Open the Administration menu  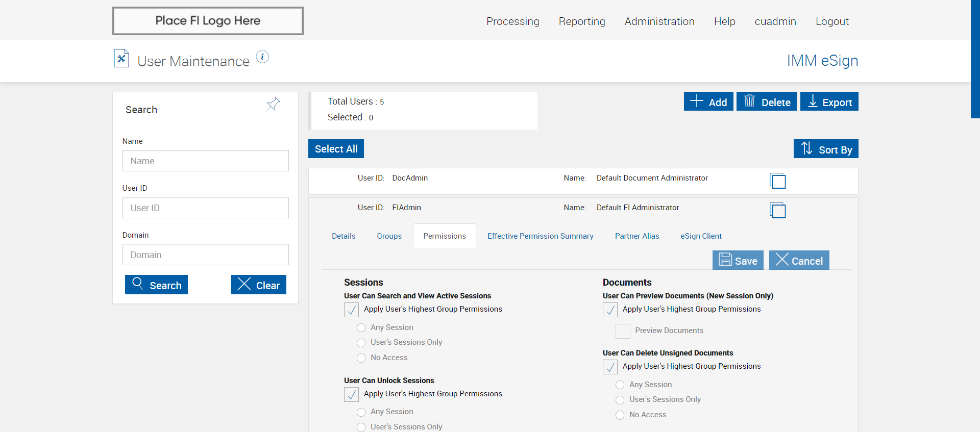tap(659, 21)
